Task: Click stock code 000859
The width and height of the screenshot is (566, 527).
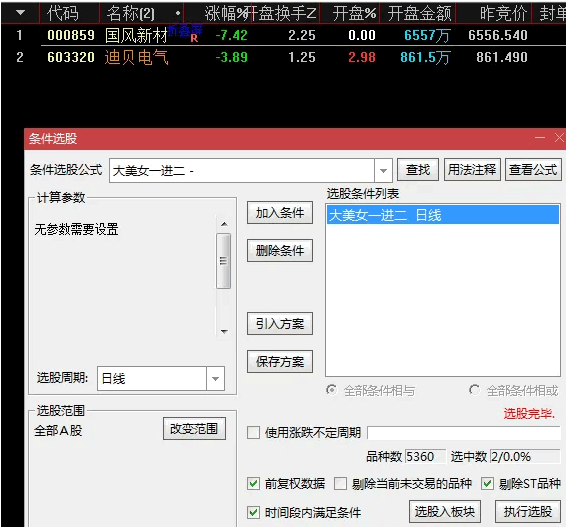Action: click(x=71, y=35)
